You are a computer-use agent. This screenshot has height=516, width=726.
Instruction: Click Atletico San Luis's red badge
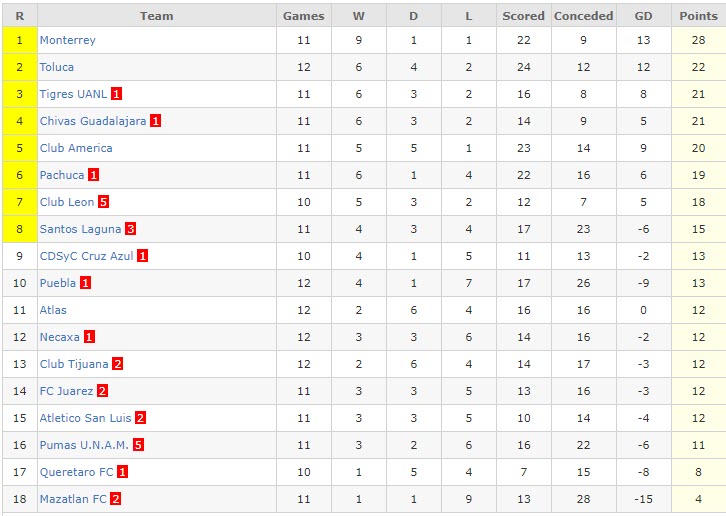[140, 418]
